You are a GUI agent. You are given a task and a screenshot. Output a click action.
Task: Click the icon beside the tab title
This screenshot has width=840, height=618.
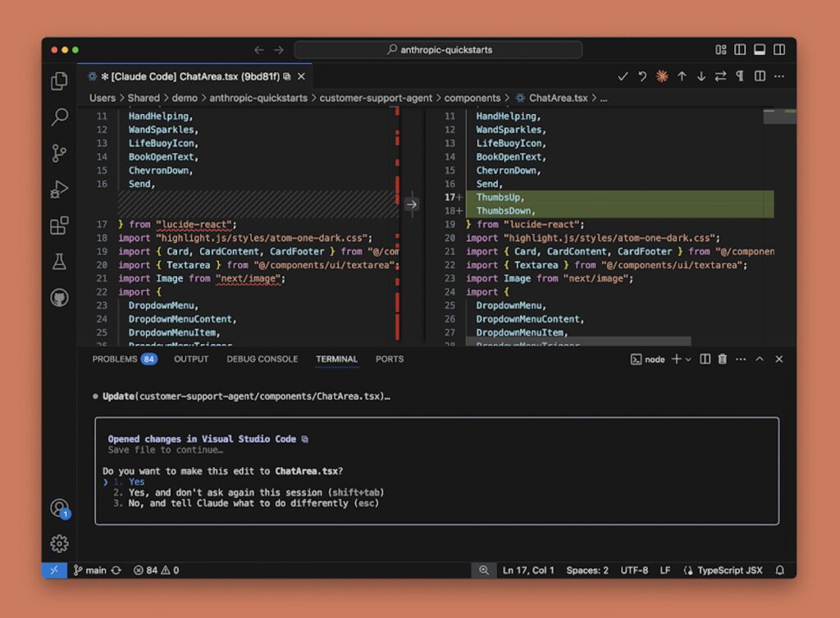click(287, 76)
